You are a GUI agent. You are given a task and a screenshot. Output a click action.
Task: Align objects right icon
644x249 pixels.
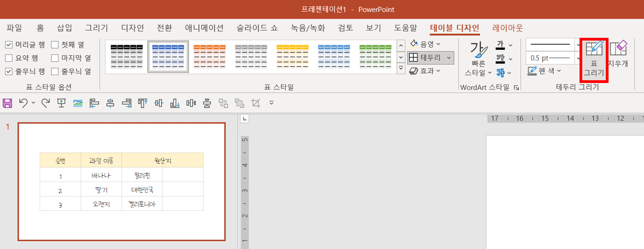126,103
